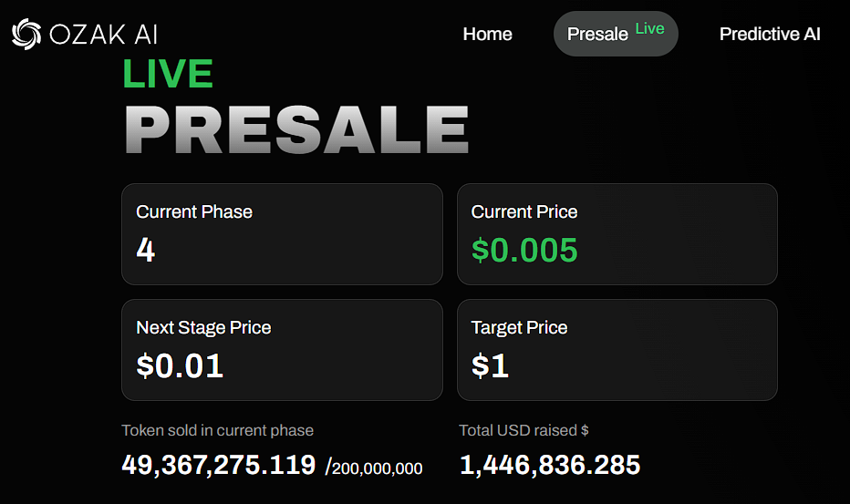
Task: Select the Target Price card label
Action: pos(519,327)
